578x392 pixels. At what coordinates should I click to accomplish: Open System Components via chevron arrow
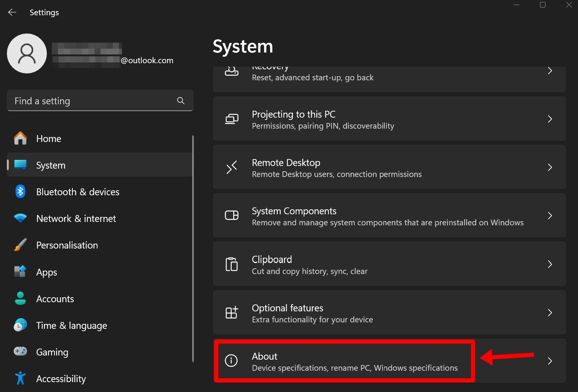click(x=550, y=215)
